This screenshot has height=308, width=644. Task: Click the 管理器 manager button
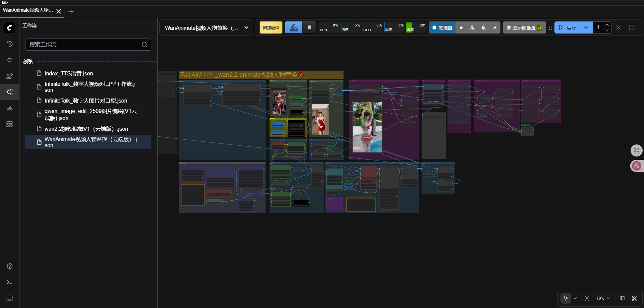tap(442, 28)
